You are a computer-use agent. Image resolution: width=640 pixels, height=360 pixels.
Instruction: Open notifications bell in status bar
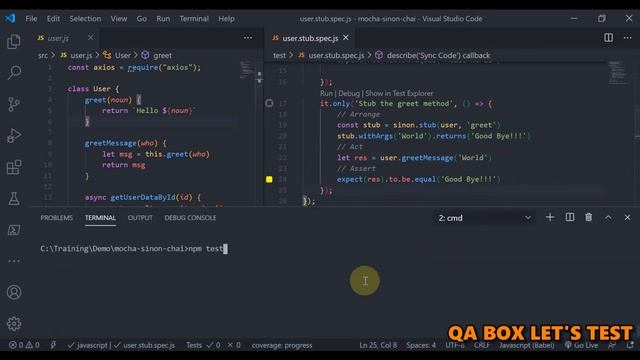pyautogui.click(x=630, y=345)
